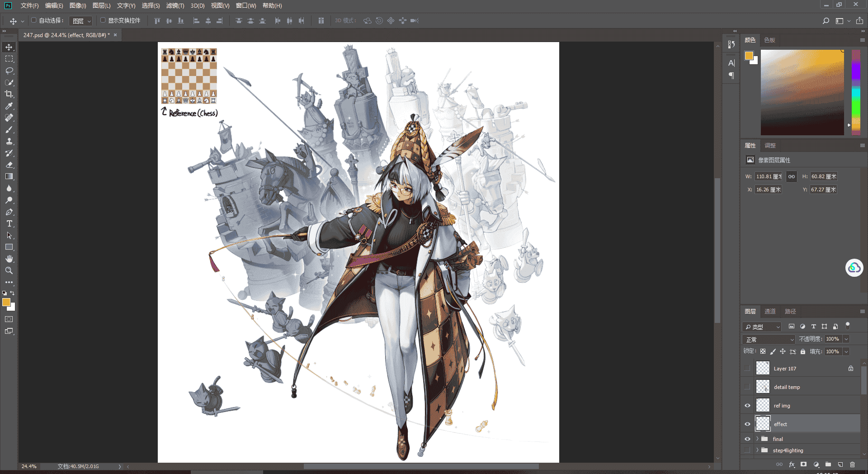Select the Clone Stamp tool

pyautogui.click(x=9, y=141)
